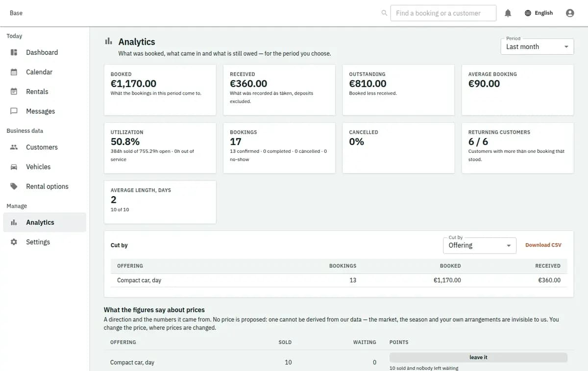Image resolution: width=588 pixels, height=371 pixels.
Task: Click the Rentals sidebar icon
Action: (x=14, y=92)
